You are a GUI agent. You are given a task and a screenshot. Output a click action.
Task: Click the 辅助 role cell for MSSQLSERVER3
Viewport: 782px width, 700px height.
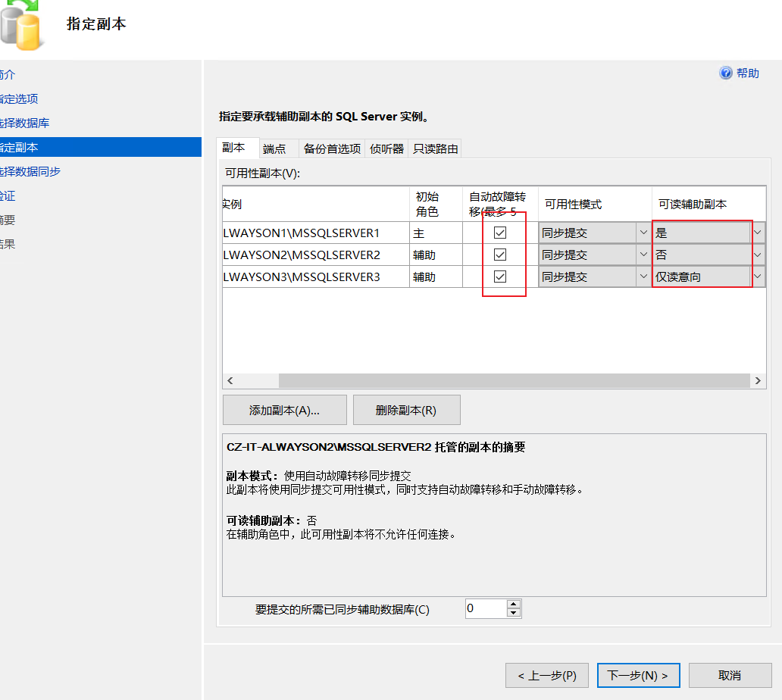click(x=436, y=277)
